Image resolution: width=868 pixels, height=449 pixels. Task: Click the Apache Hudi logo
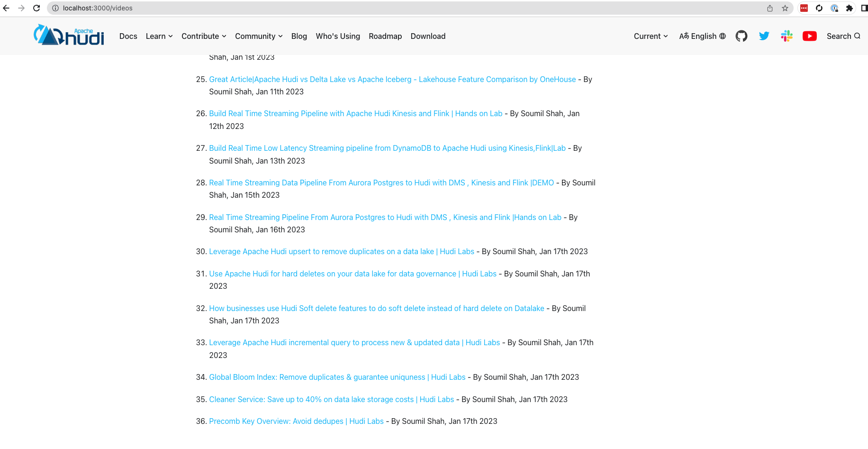[69, 35]
